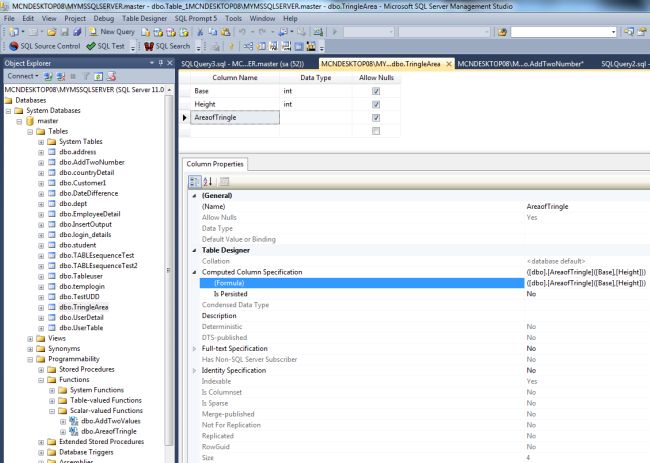Collapse the Computed Column Specification group
This screenshot has height=463, width=650.
[194, 272]
